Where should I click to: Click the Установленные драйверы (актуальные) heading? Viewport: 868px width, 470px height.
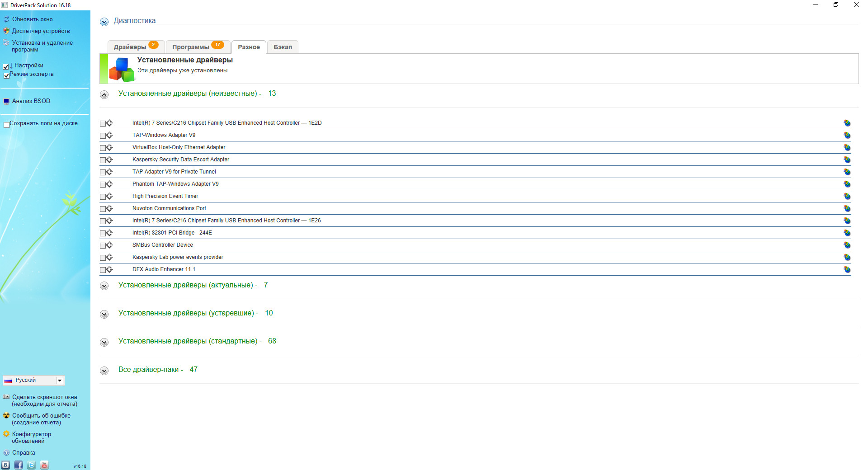[x=188, y=285]
